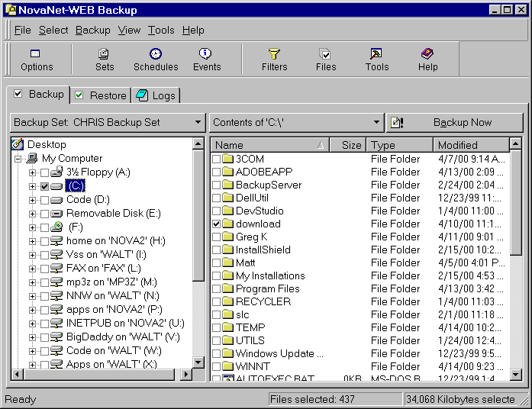
Task: Switch to the Logs tab
Action: (x=156, y=95)
